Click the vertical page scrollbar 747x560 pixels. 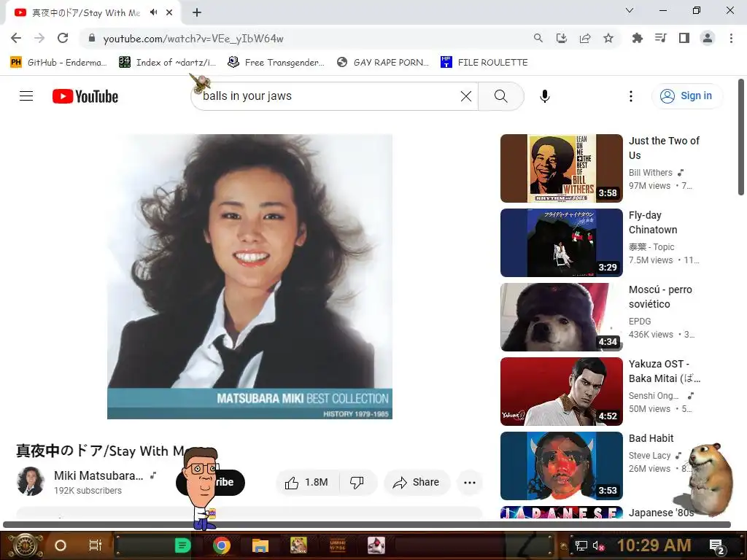[x=741, y=137]
